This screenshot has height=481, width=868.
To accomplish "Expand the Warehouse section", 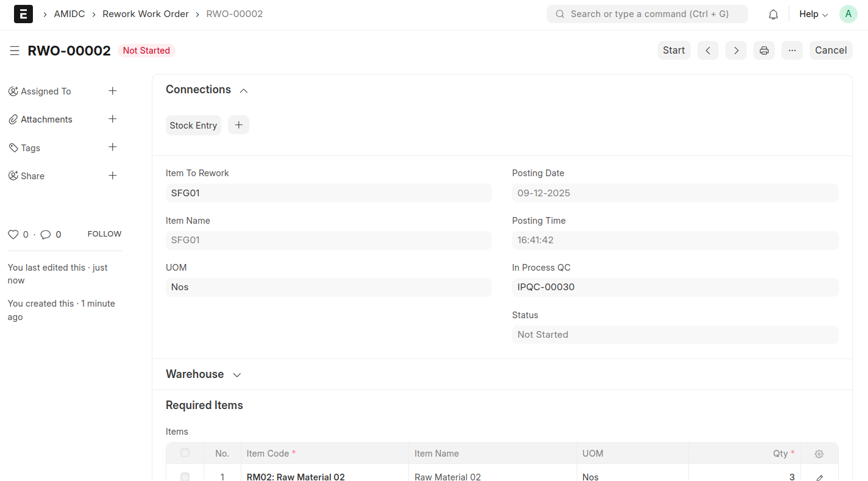I will pyautogui.click(x=237, y=375).
